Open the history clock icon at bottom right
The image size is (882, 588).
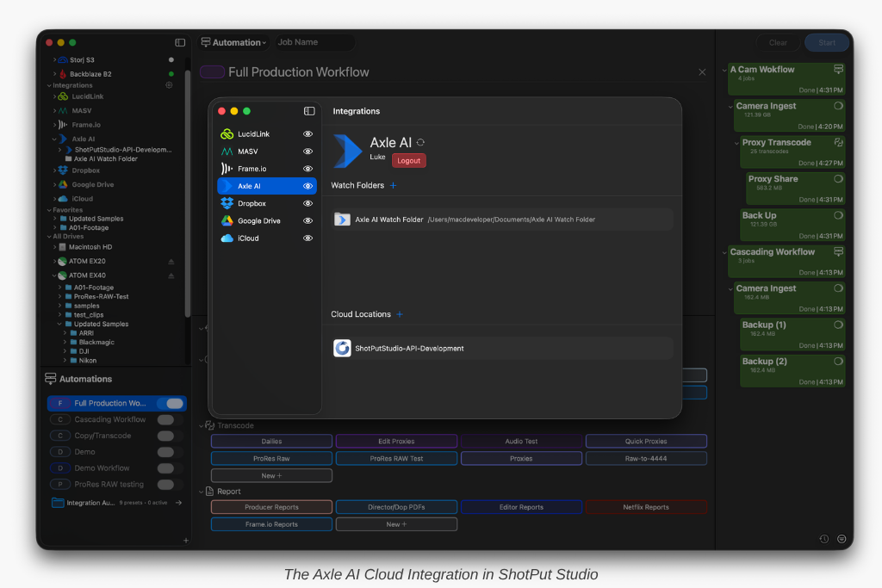(x=824, y=539)
